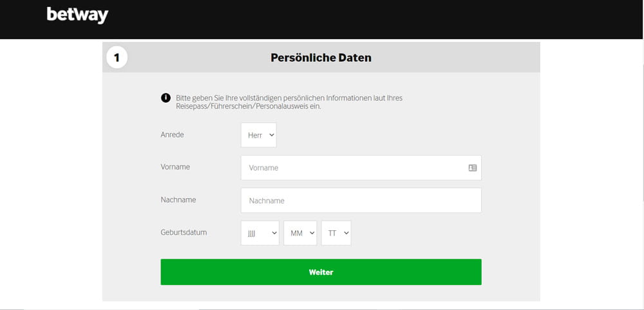Click the contact card autofill icon in Vorname
Image resolution: width=644 pixels, height=310 pixels.
pyautogui.click(x=472, y=168)
